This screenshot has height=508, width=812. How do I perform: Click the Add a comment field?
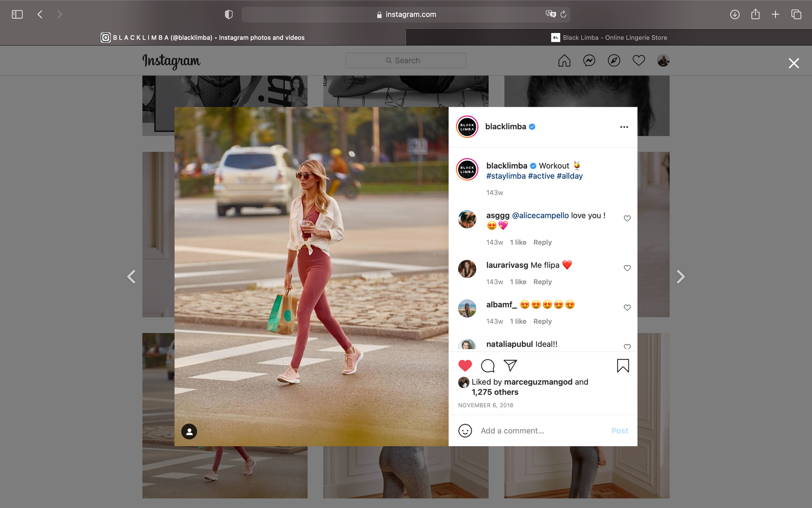(542, 430)
